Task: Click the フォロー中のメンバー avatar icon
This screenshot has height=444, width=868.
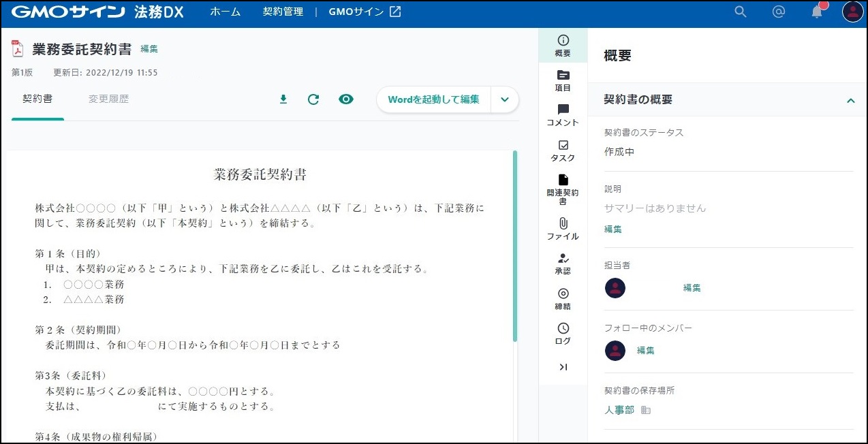Action: [615, 350]
